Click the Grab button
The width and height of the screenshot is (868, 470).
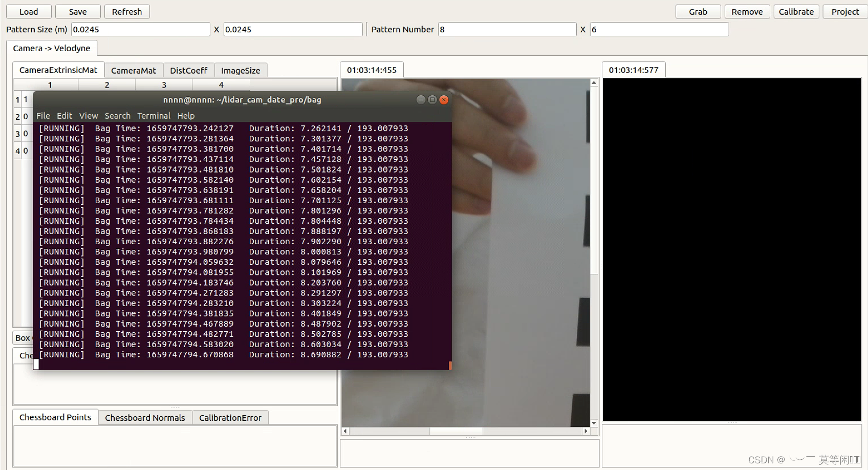pyautogui.click(x=698, y=12)
